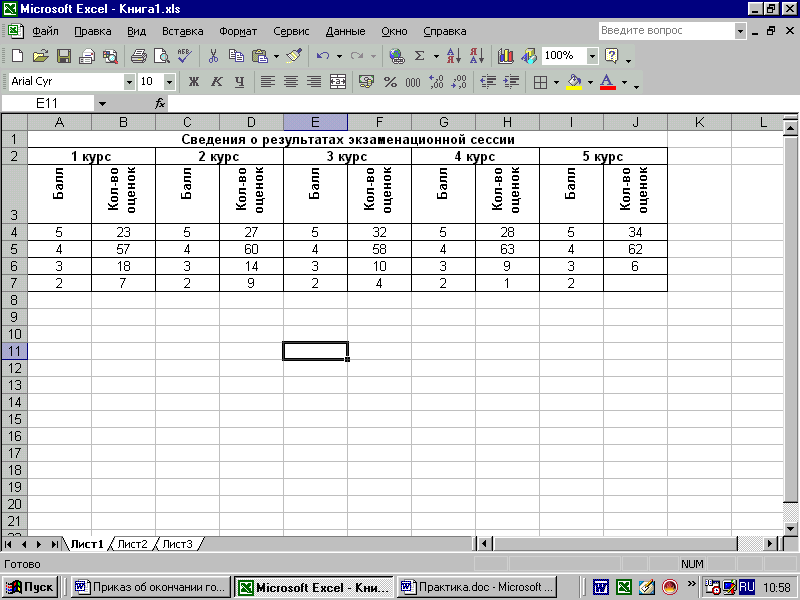Decrease indent icon
Viewport: 800px width, 600px height.
point(488,82)
